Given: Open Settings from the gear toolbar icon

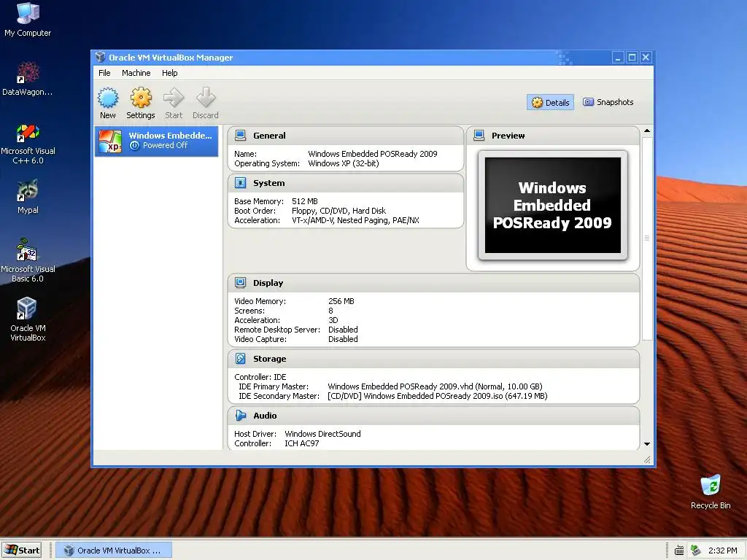Looking at the screenshot, I should [x=141, y=98].
